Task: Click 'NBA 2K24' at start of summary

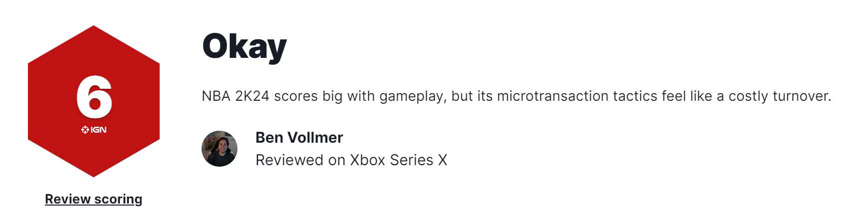Action: pos(235,96)
